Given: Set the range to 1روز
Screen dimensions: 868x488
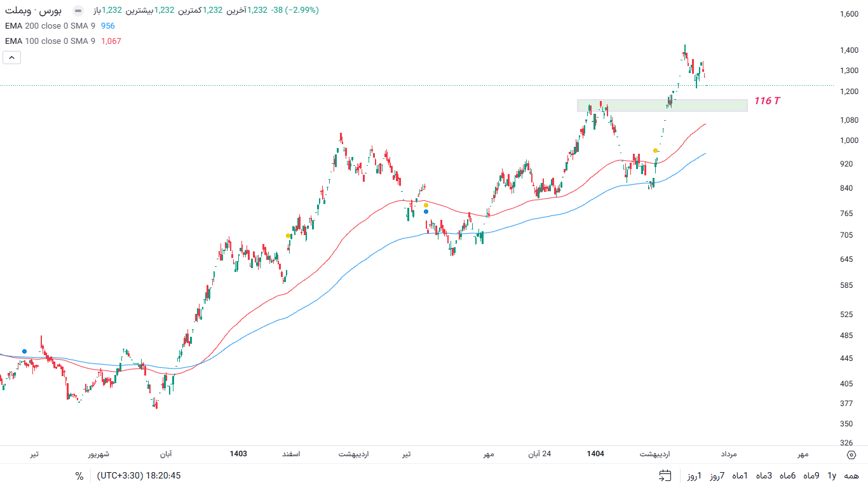Looking at the screenshot, I should pyautogui.click(x=695, y=476).
